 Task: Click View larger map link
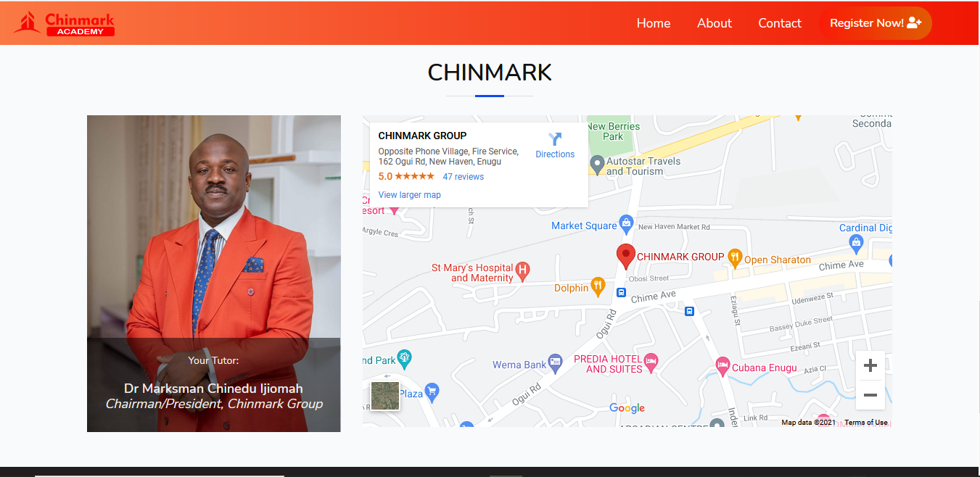(x=410, y=195)
